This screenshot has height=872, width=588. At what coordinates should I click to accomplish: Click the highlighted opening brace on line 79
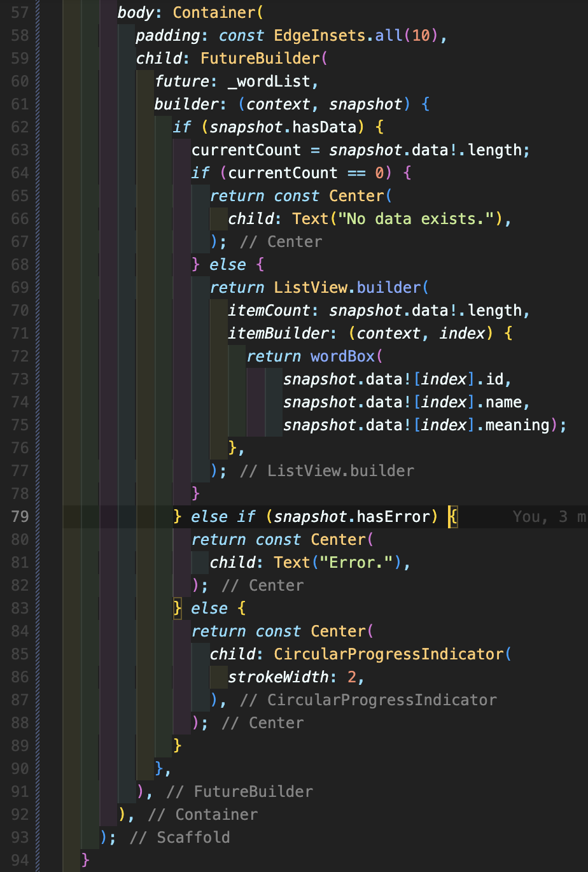(453, 516)
